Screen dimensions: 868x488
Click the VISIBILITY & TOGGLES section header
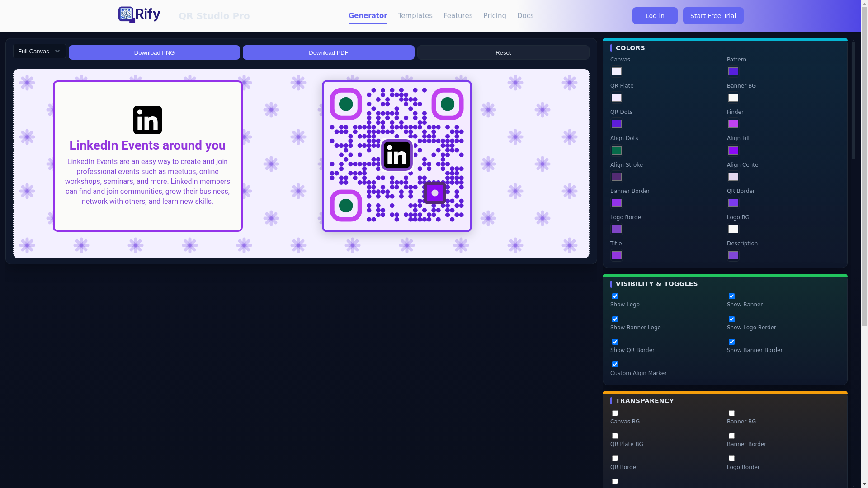(656, 284)
